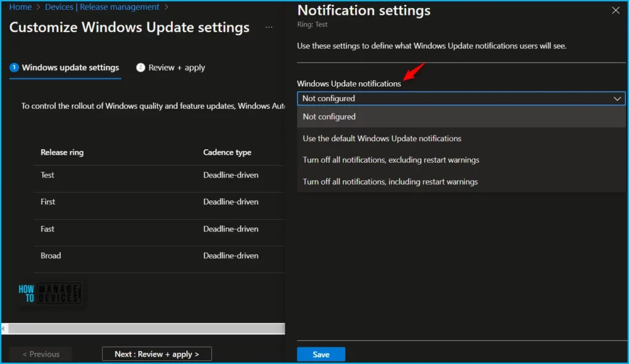
Task: Save the notification settings
Action: point(321,354)
